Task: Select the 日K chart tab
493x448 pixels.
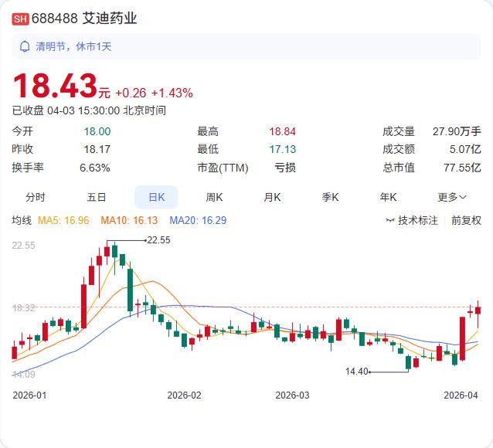Action: coord(156,198)
